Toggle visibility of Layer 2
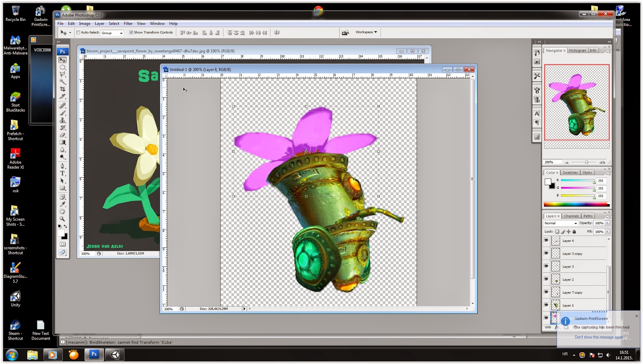The image size is (643, 364). [546, 279]
